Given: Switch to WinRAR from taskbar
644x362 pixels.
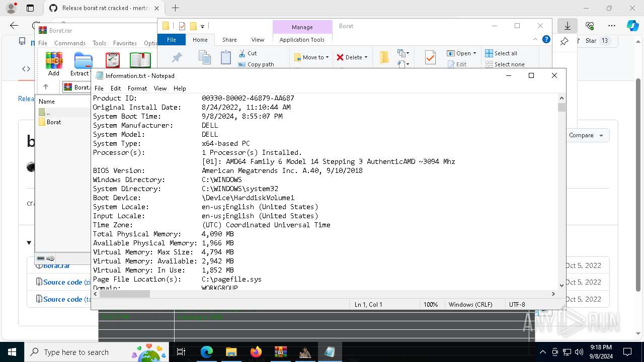Looking at the screenshot, I should point(280,352).
